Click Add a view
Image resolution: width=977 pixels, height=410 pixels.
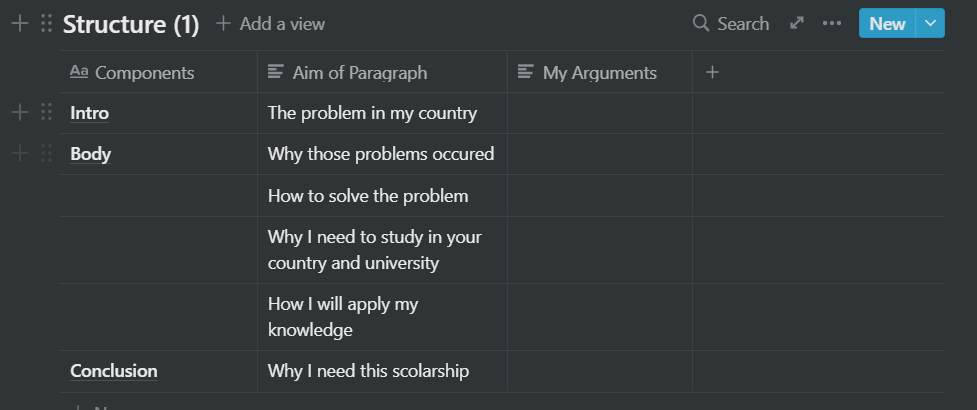(270, 24)
